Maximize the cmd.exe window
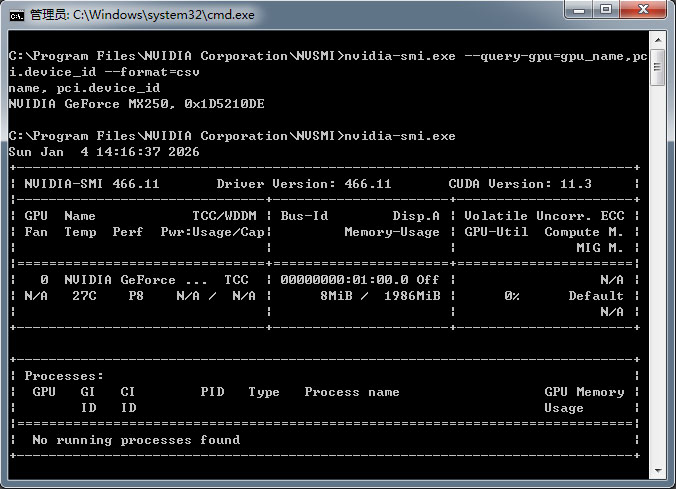This screenshot has width=676, height=489. point(606,9)
